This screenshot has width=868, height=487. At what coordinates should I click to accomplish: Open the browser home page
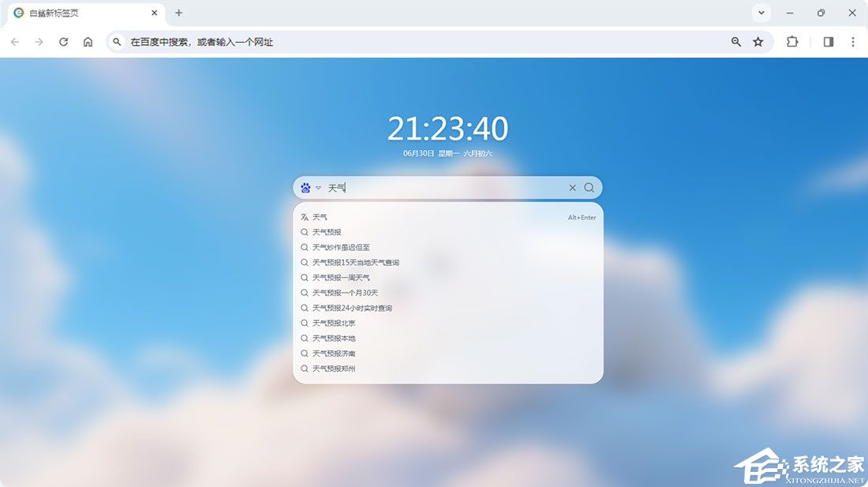point(88,42)
